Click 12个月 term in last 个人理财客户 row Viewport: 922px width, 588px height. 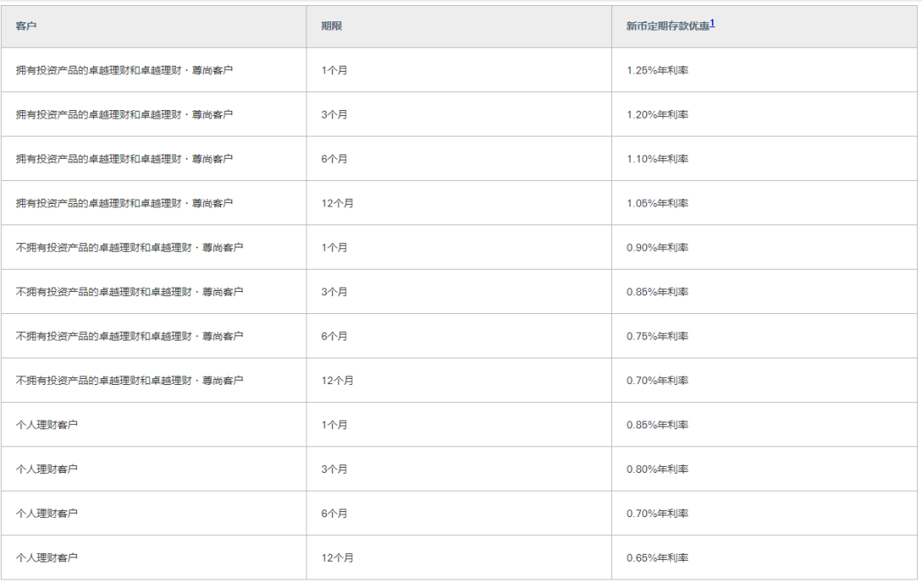click(x=337, y=558)
